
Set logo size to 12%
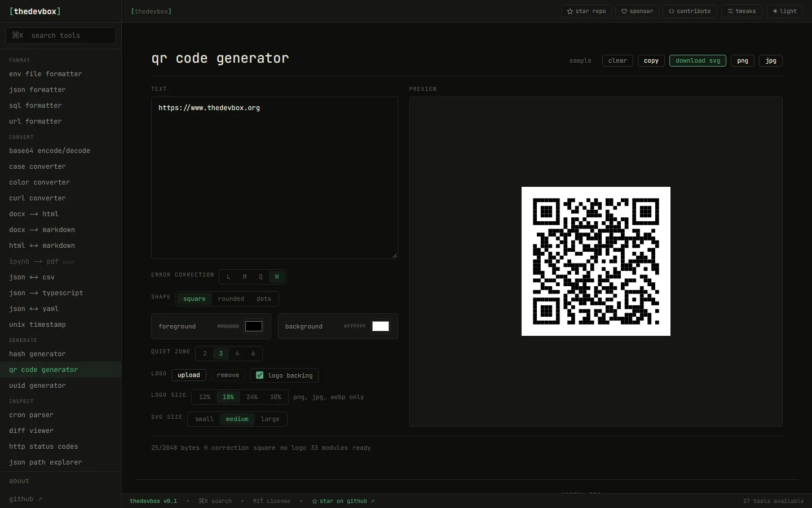click(205, 397)
